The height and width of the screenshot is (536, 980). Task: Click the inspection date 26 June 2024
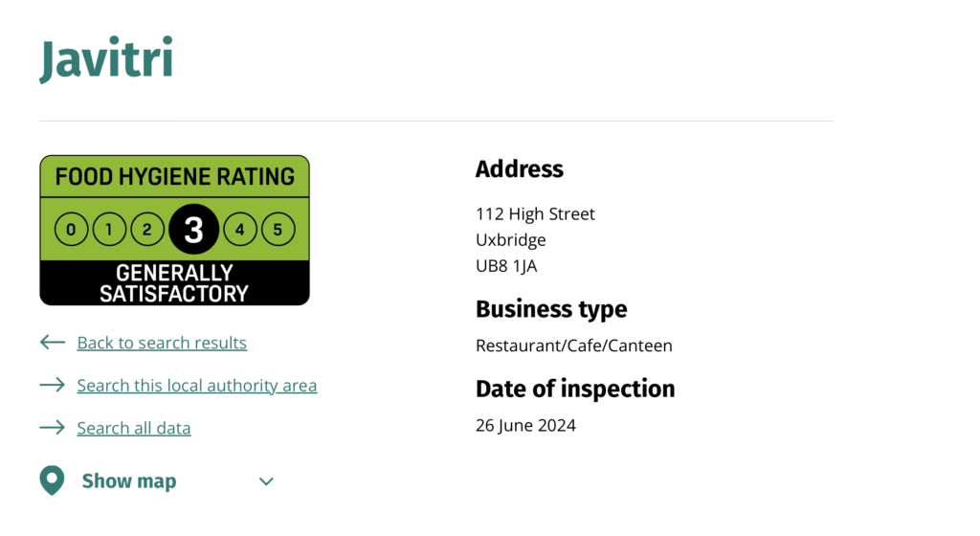pos(525,425)
